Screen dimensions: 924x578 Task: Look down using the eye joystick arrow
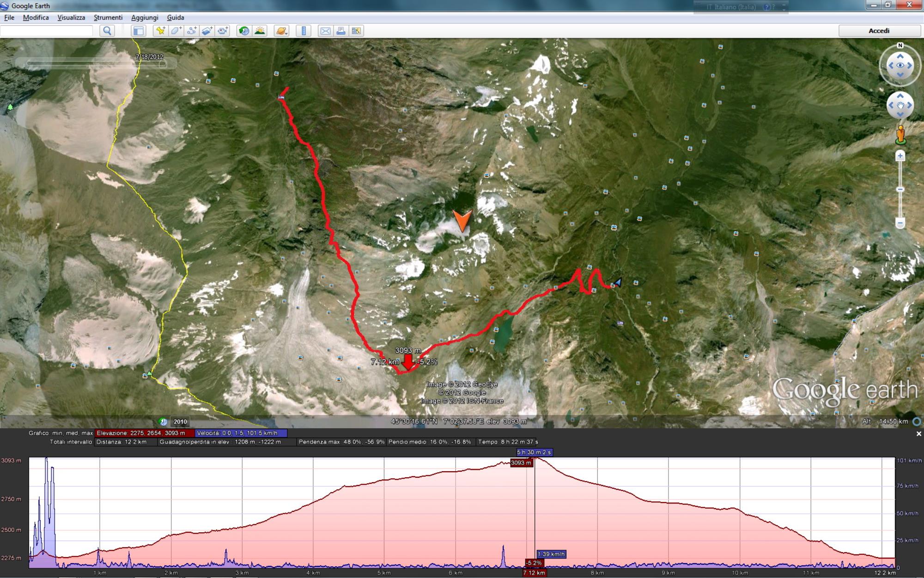(x=900, y=75)
